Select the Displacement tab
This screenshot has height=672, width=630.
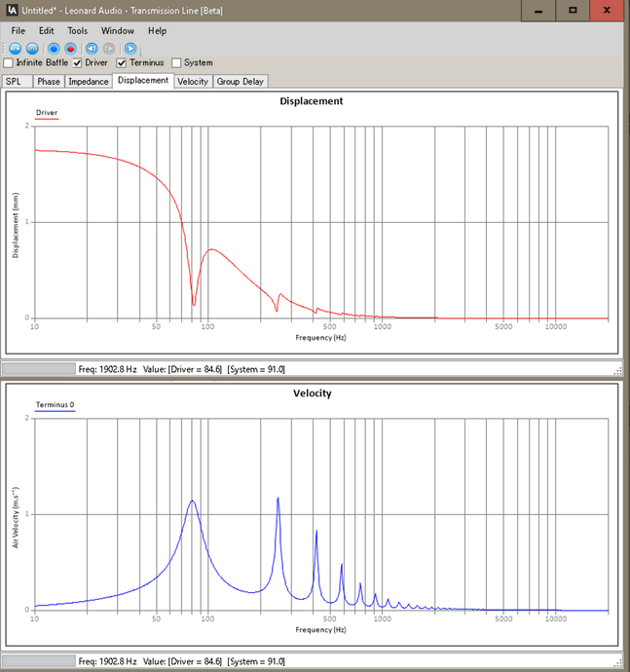tap(143, 80)
